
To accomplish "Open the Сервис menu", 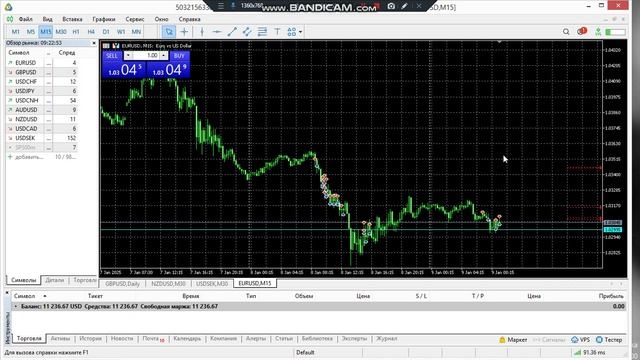I will 135,19.
